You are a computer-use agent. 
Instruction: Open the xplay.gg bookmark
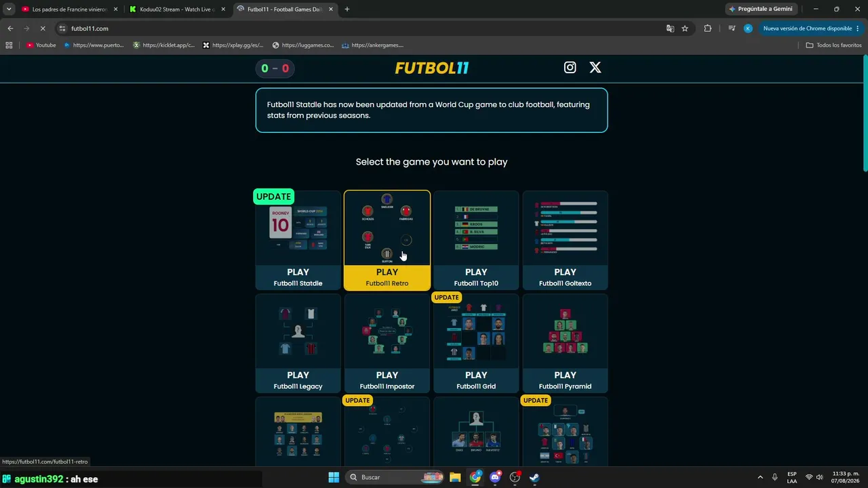233,45
